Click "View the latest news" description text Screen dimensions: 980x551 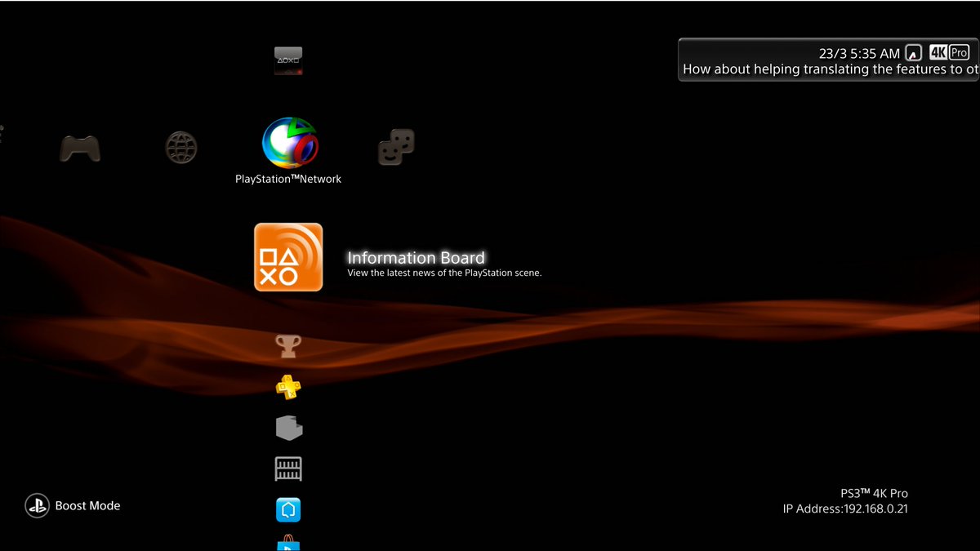(444, 273)
